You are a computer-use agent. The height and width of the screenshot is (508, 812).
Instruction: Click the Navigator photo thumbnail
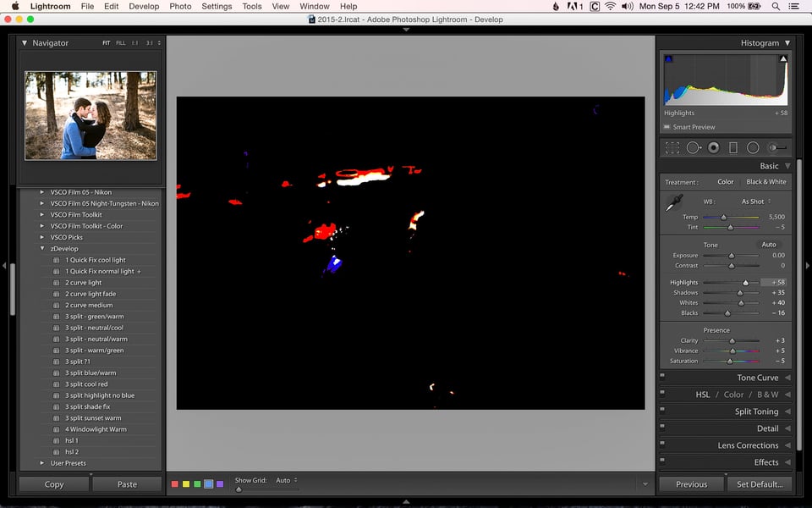91,116
